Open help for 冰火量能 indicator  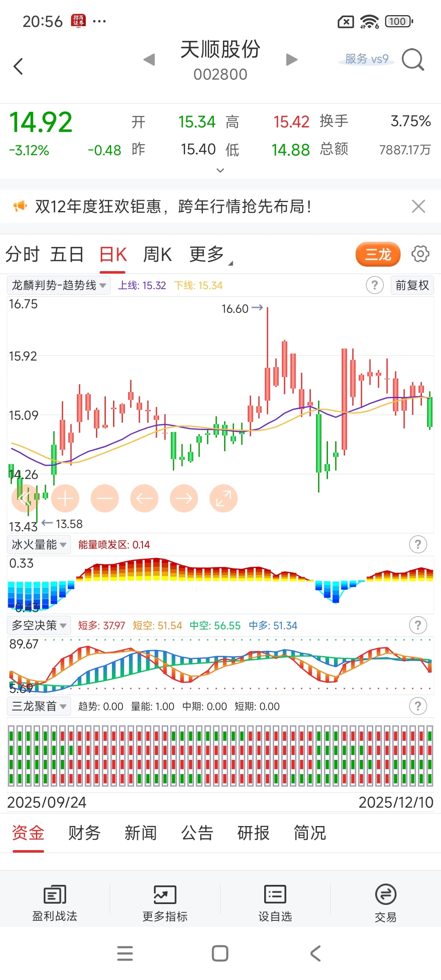tap(418, 544)
